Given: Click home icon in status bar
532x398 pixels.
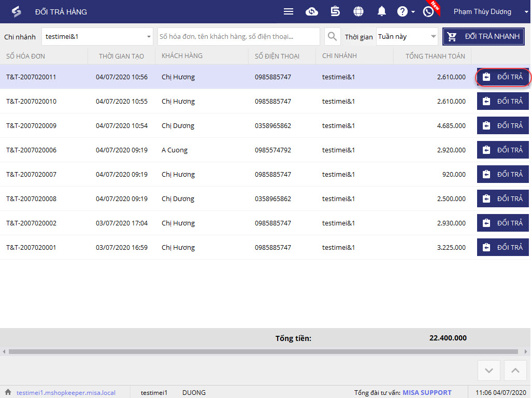Looking at the screenshot, I should (8, 392).
